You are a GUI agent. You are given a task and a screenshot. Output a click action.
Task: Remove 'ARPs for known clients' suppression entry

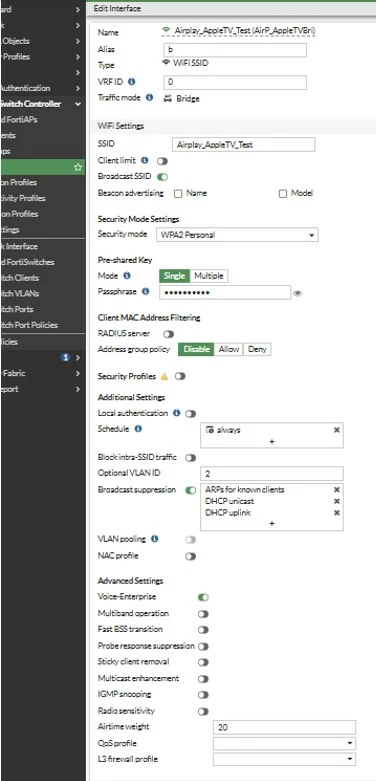tap(337, 490)
